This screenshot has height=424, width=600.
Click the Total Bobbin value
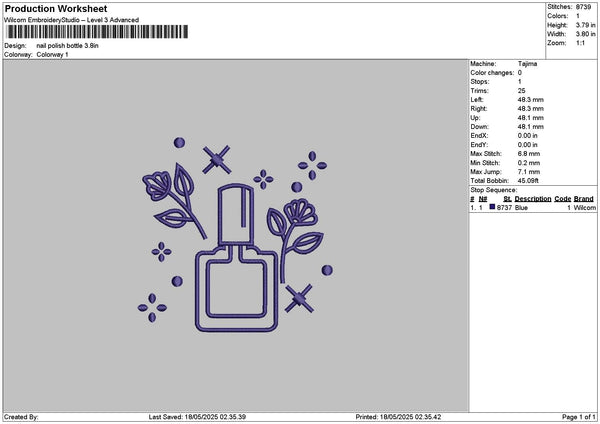point(531,180)
